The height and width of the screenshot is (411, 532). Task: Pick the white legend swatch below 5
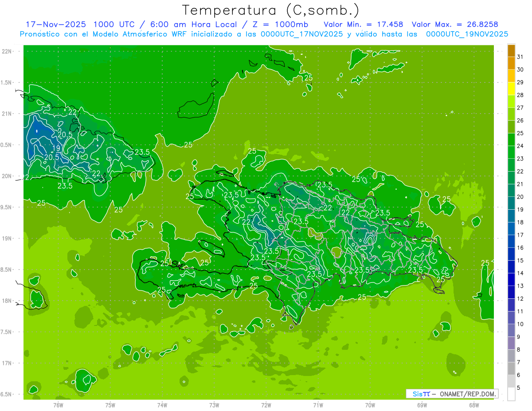pyautogui.click(x=511, y=394)
